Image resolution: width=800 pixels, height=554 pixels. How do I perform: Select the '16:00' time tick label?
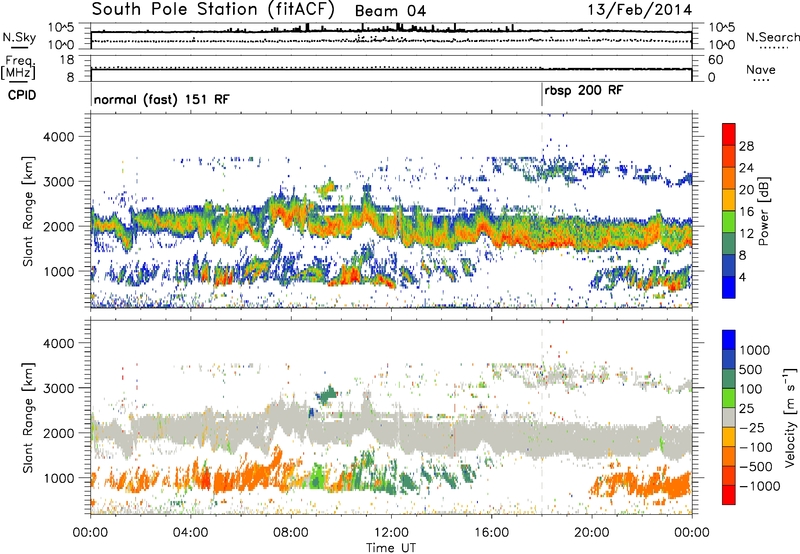(491, 533)
